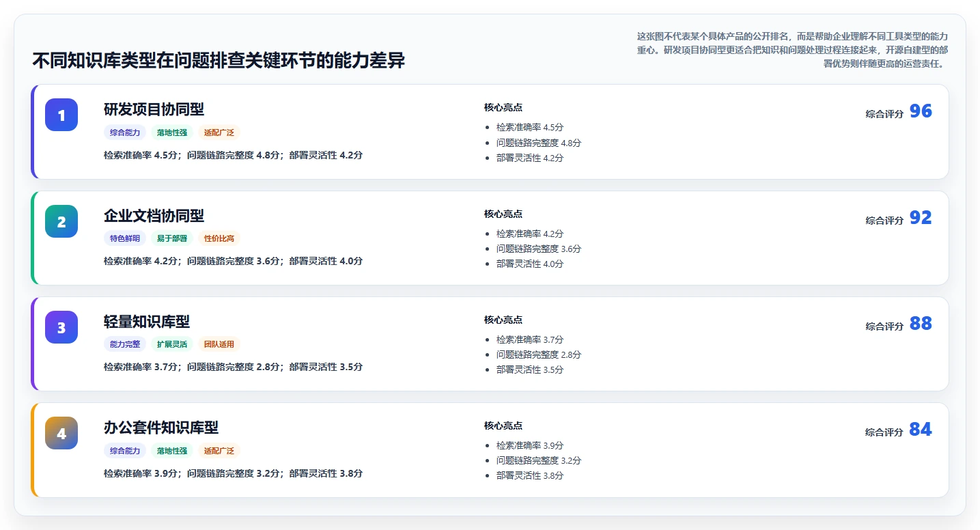This screenshot has width=980, height=530.
Task: Open the 企业文档协同型 card title
Action: tap(154, 216)
